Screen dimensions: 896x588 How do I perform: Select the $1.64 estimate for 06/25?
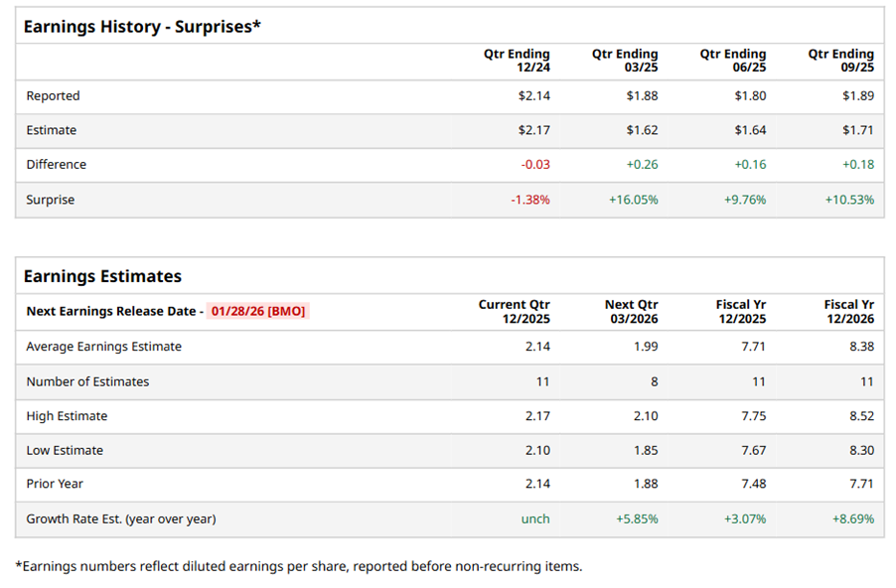750,130
